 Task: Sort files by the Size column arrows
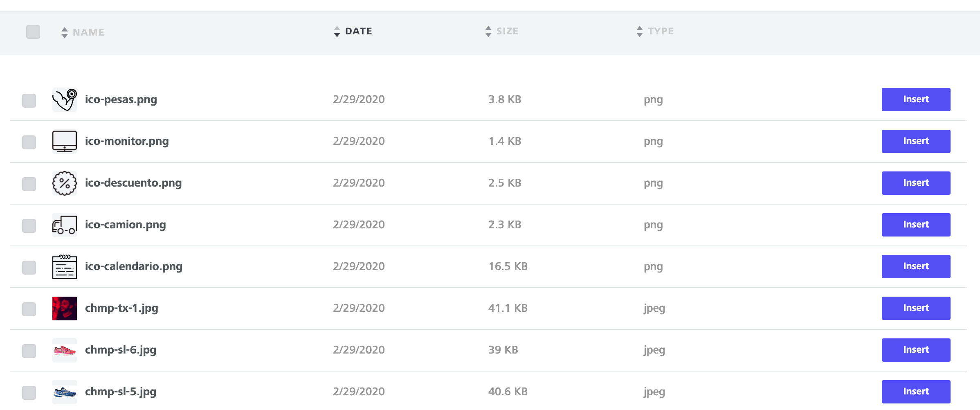coord(488,32)
